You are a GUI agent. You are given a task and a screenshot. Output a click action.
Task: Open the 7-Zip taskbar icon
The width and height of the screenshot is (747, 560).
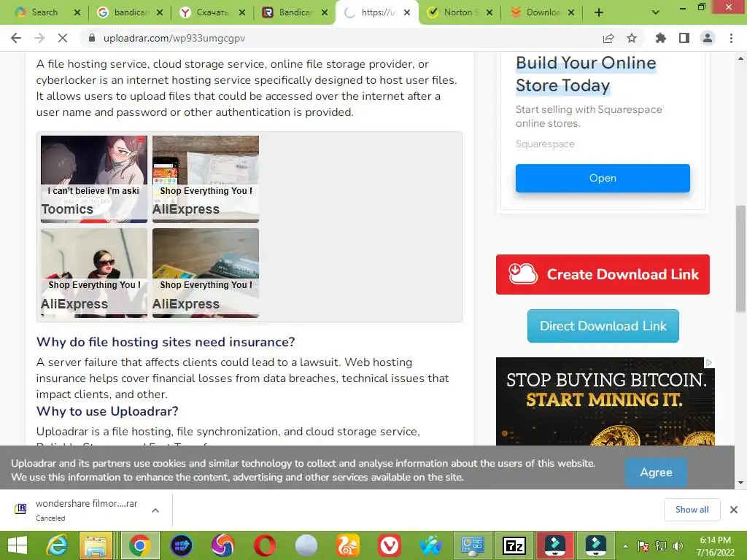tap(514, 545)
